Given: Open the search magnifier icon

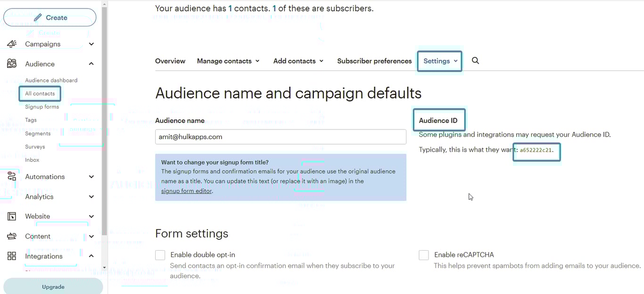Looking at the screenshot, I should (475, 61).
